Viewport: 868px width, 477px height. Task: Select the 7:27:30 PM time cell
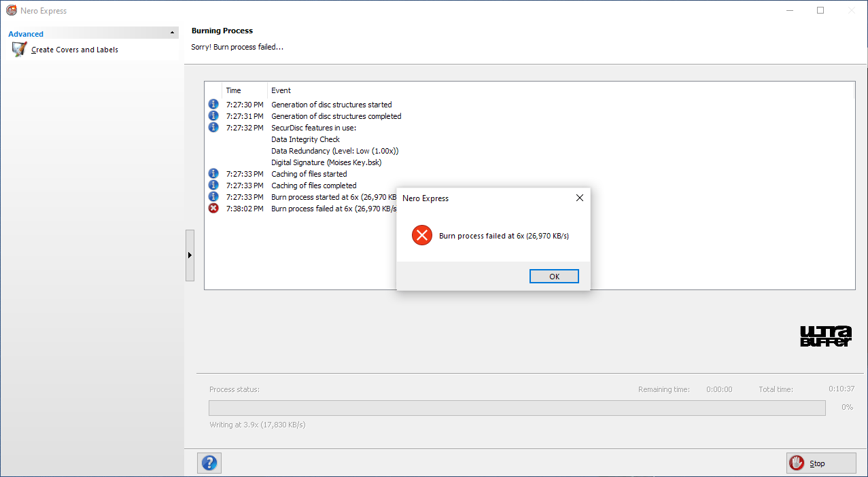(x=244, y=105)
